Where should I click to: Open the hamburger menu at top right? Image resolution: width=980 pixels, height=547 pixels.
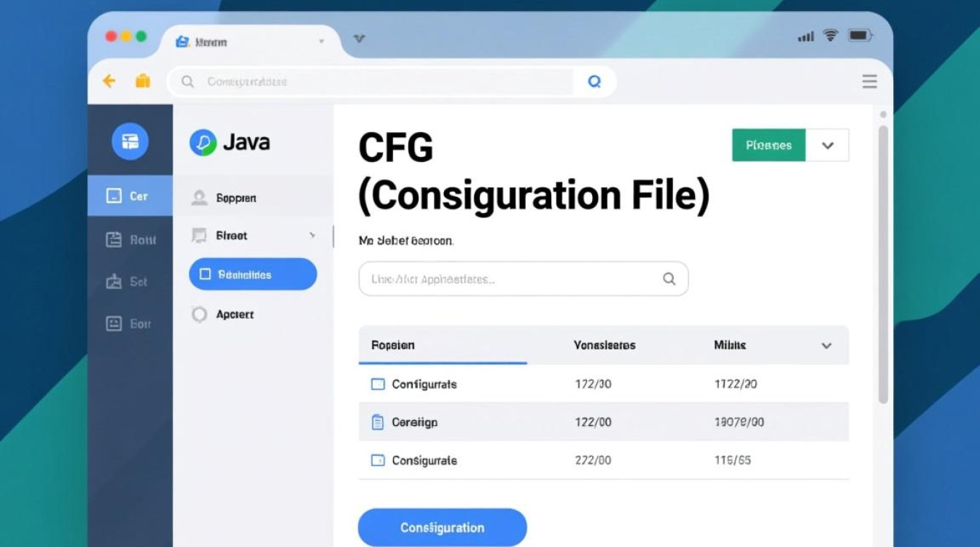pos(869,81)
